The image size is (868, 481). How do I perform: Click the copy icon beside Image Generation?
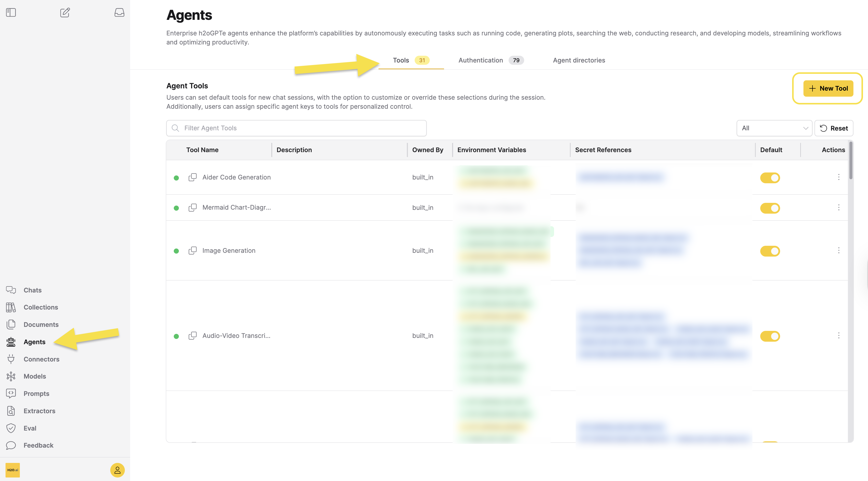coord(192,250)
